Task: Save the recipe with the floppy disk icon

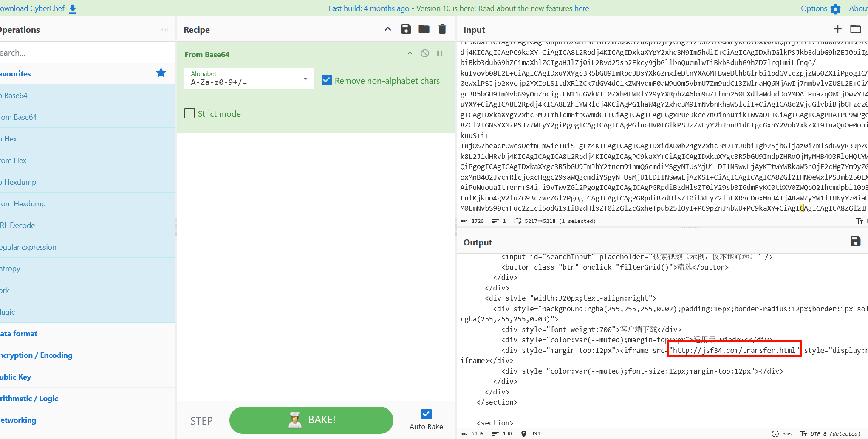Action: (406, 29)
